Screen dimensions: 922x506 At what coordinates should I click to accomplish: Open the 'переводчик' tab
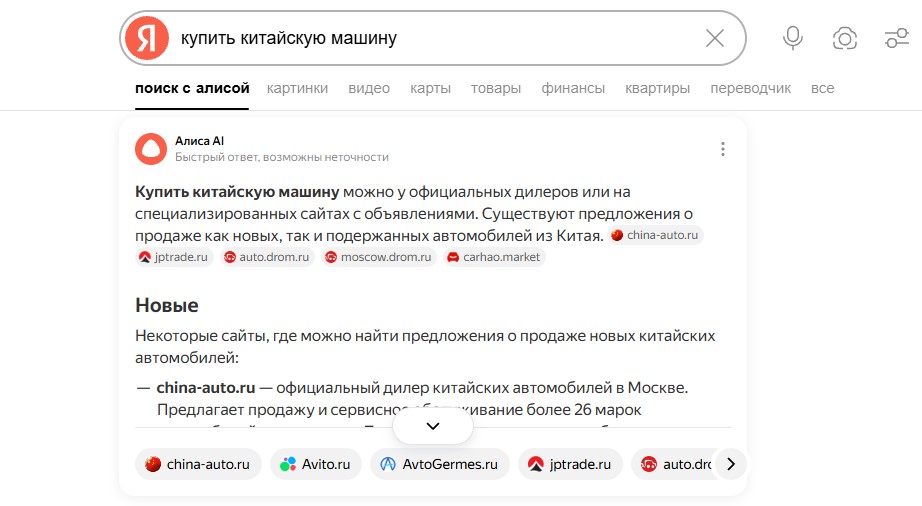click(750, 89)
